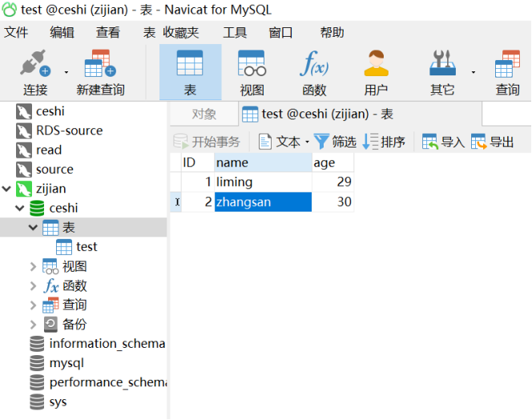Click the Export (导出) button
This screenshot has width=532, height=420.
point(492,142)
